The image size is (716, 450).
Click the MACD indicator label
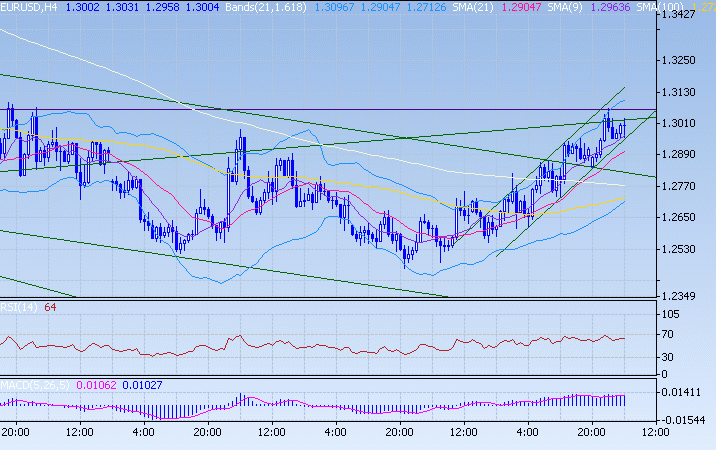coord(36,385)
